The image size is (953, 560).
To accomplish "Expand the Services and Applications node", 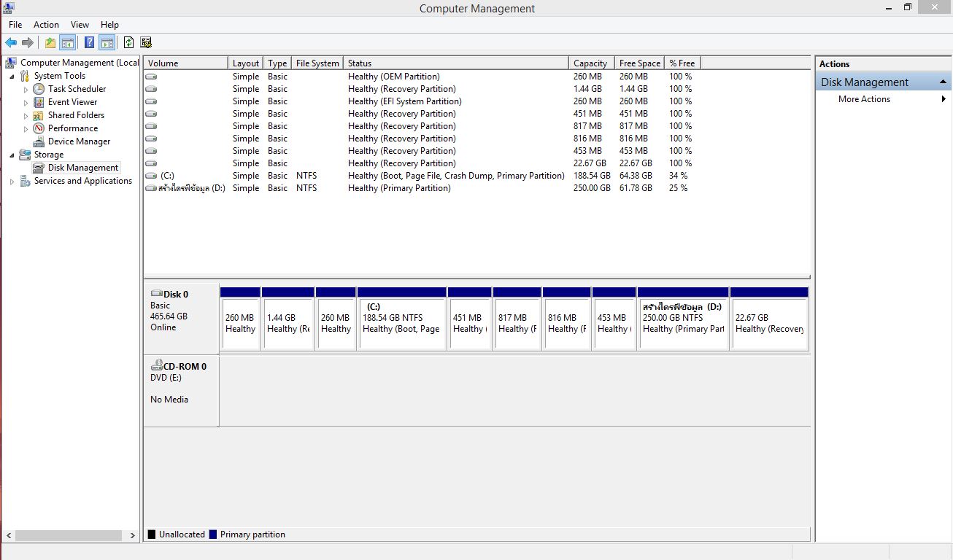I will click(12, 182).
